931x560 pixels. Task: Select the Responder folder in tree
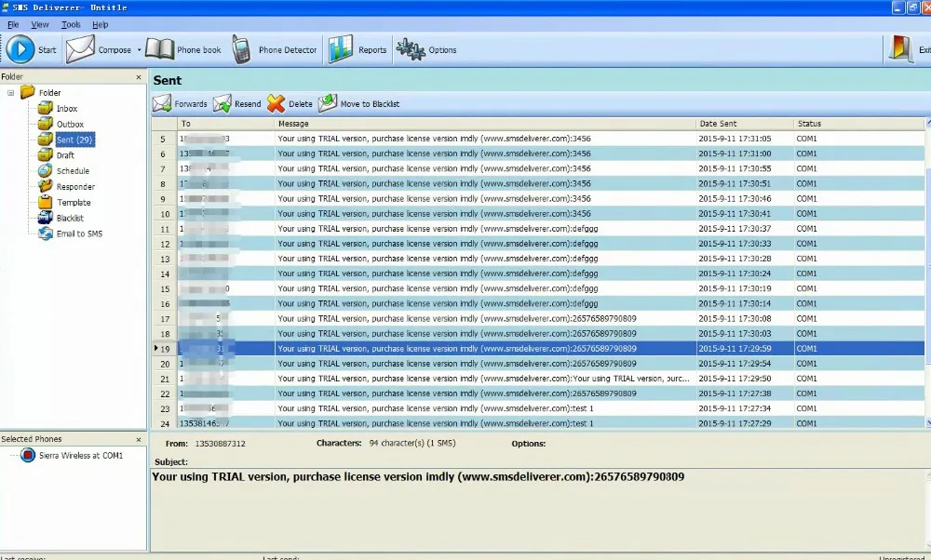(74, 187)
